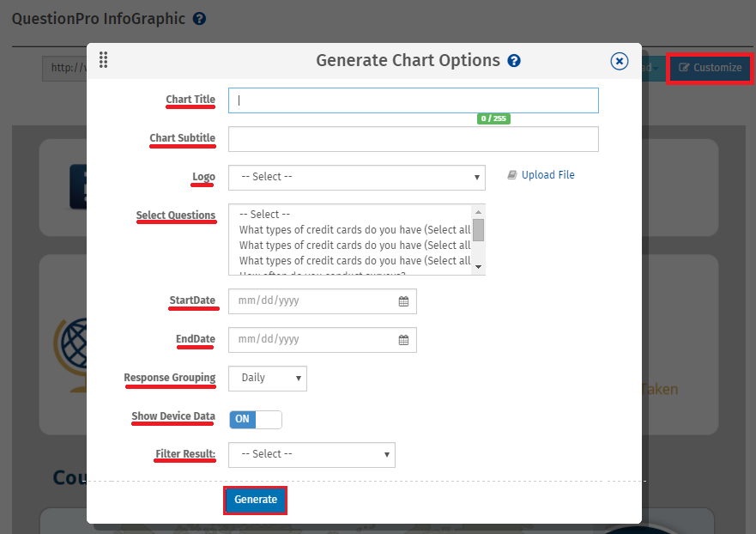
Task: Toggle Show Device Data switch off
Action: [256, 420]
